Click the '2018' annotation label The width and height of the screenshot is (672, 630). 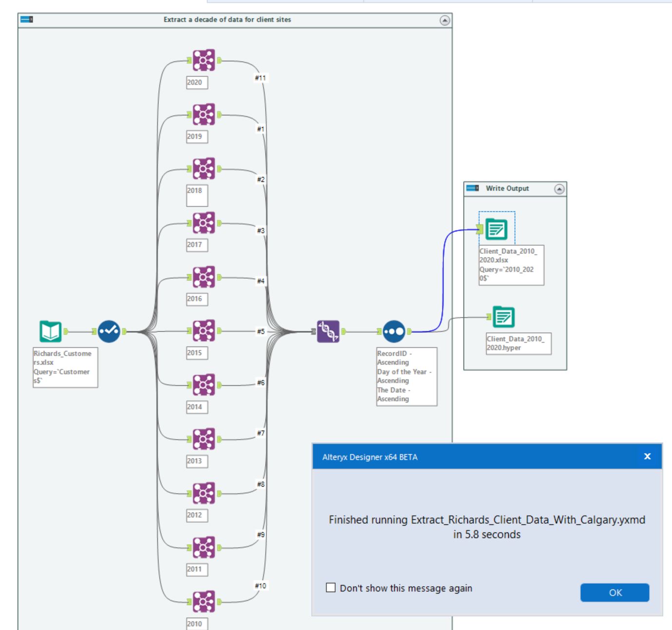point(197,195)
